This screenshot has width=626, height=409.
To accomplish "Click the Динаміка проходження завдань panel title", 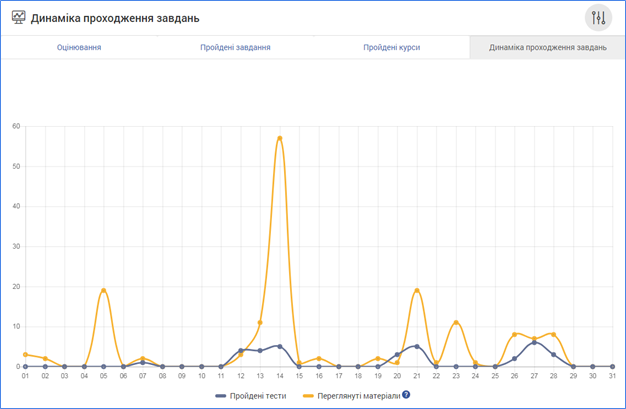I will coord(115,18).
